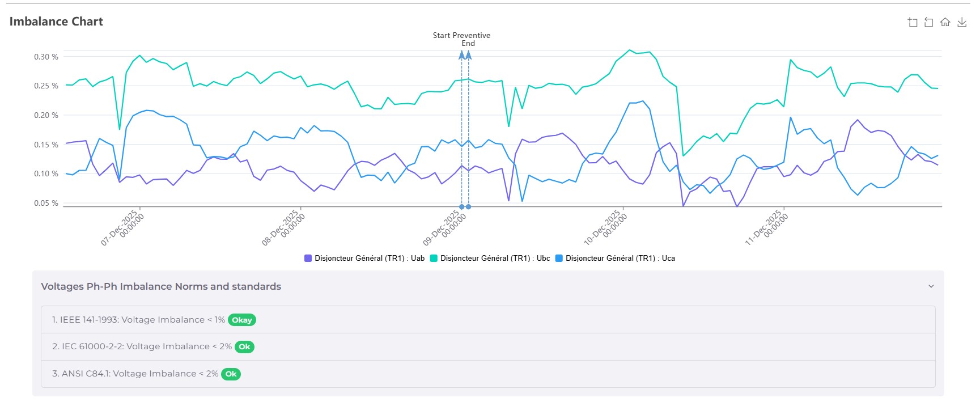Screen dimensions: 980x402
Task: Click the Start Preventive annotation label
Action: tap(461, 35)
